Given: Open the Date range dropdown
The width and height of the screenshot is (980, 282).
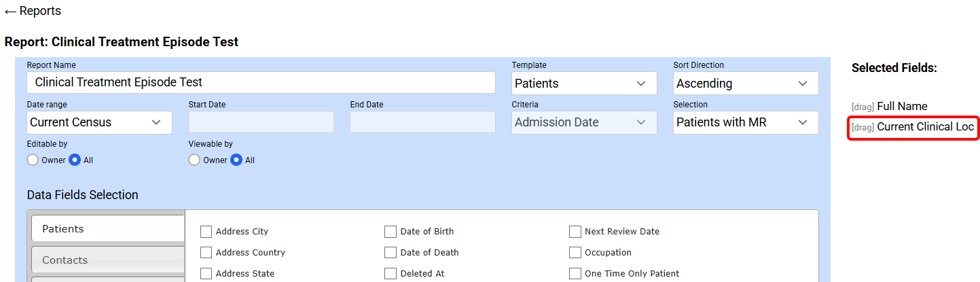Looking at the screenshot, I should point(99,123).
